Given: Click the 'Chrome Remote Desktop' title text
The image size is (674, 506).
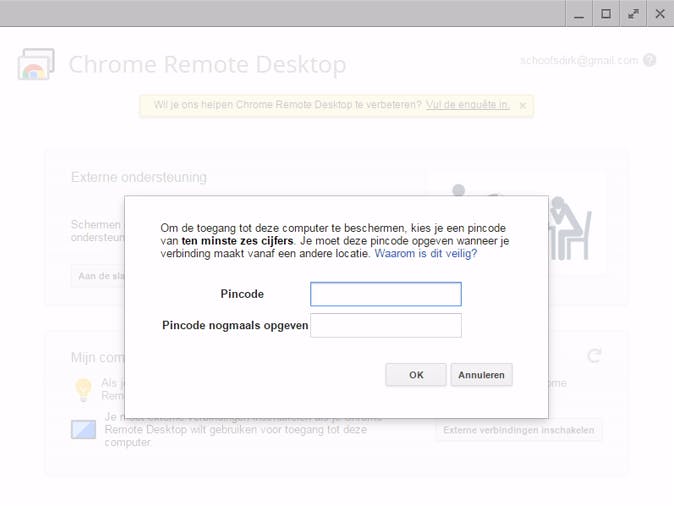Looking at the screenshot, I should pyautogui.click(x=208, y=64).
